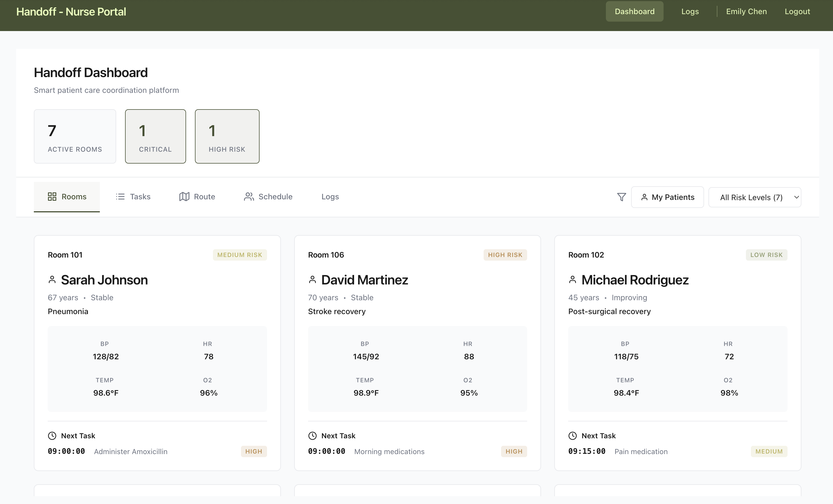833x504 pixels.
Task: Toggle the High Risk stat card
Action: pos(227,136)
